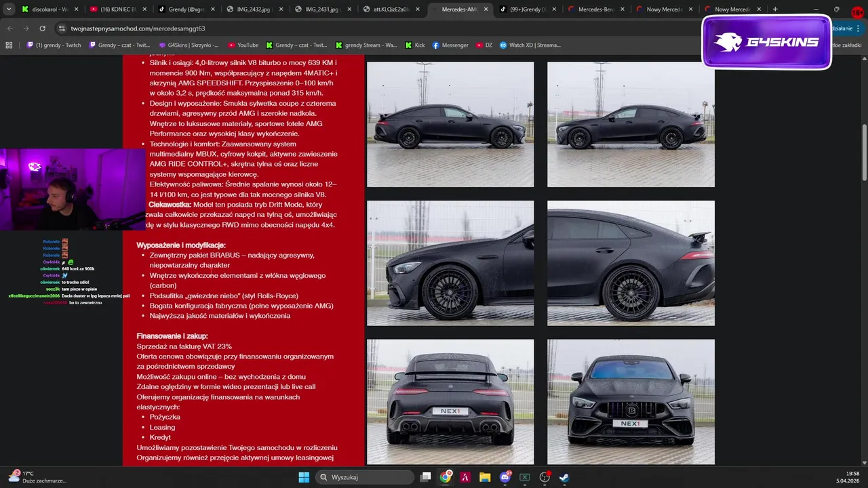Click the Wyszukaj taskbar search box
The width and height of the screenshot is (868, 488).
(x=365, y=477)
